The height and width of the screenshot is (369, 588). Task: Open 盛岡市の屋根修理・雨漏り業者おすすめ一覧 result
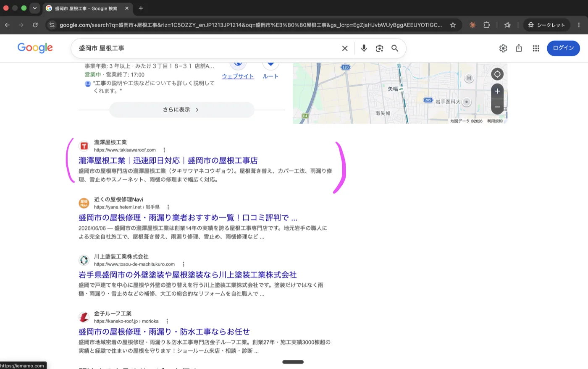tap(188, 218)
